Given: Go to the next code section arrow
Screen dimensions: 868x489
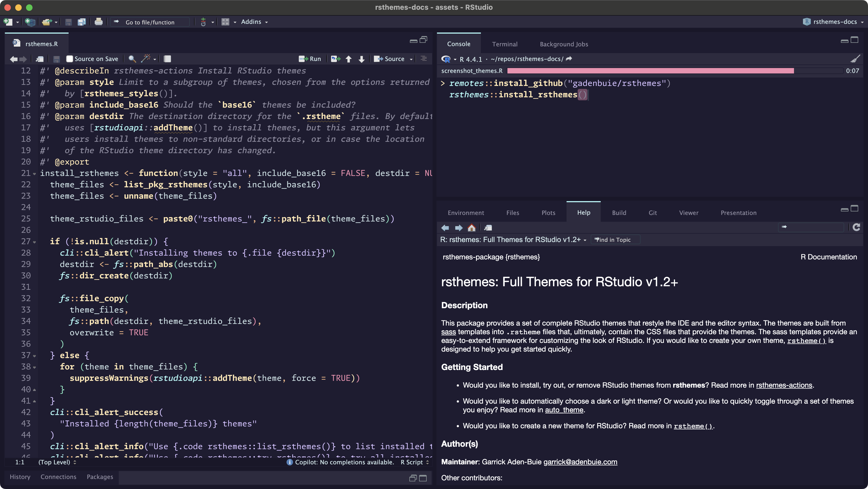Looking at the screenshot, I should tap(362, 59).
